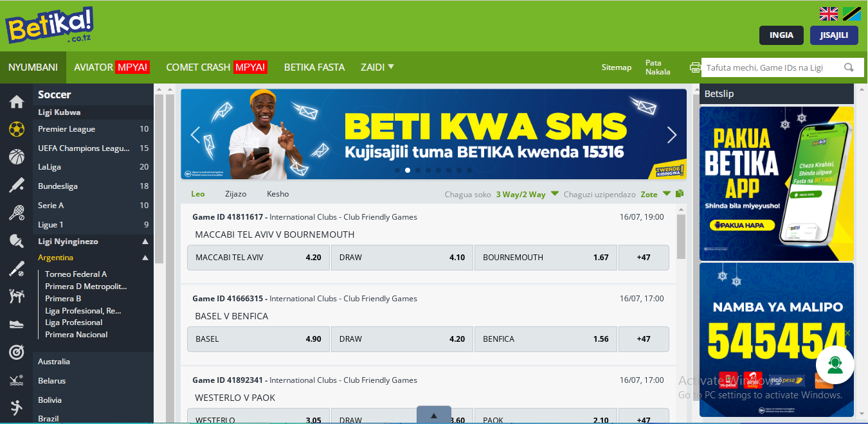This screenshot has width=868, height=424.
Task: Click the magnifier search icon
Action: coord(849,67)
